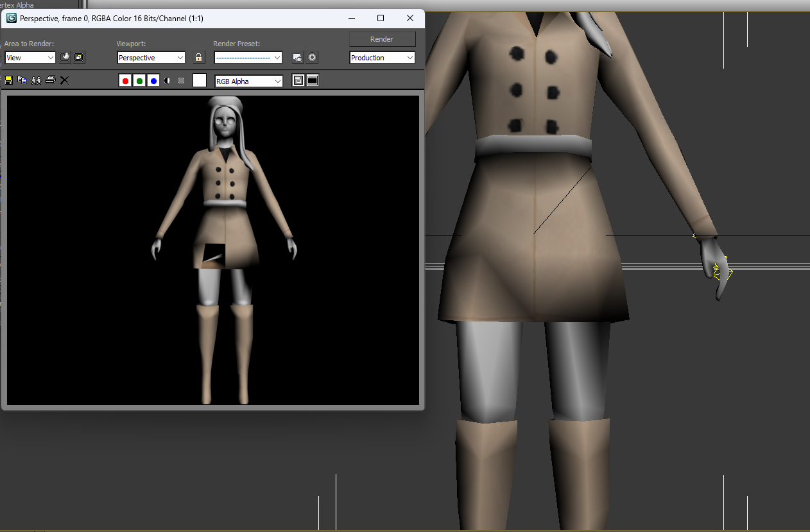
Task: Toggle the blue channel display
Action: (153, 81)
